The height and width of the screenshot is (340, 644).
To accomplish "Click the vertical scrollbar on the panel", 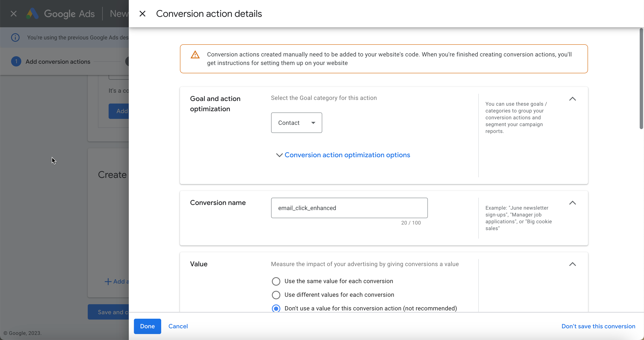I will point(641,79).
